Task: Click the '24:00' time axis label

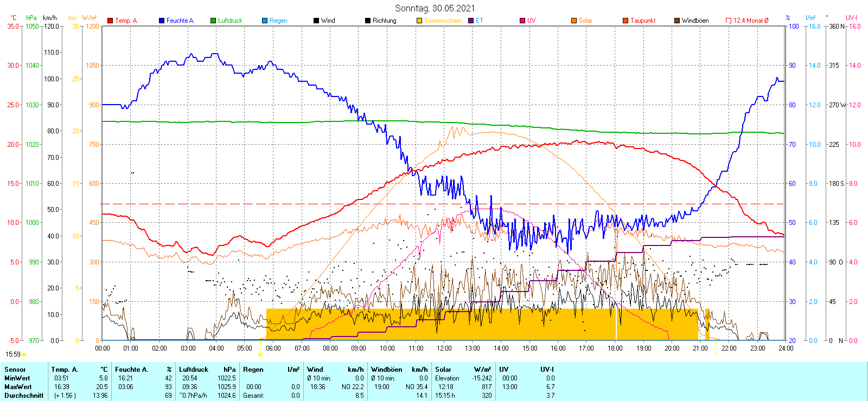Action: 786,348
